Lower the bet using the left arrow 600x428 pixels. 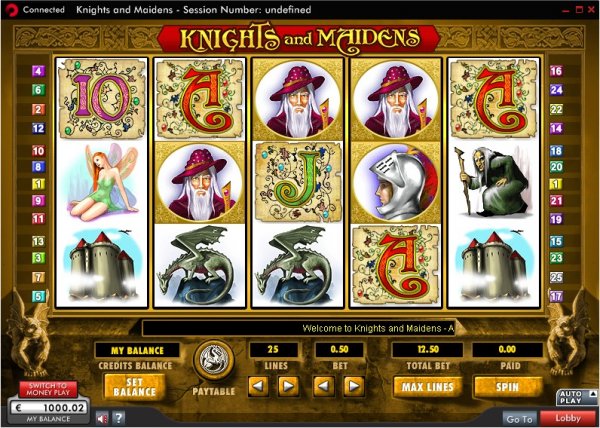[x=324, y=386]
